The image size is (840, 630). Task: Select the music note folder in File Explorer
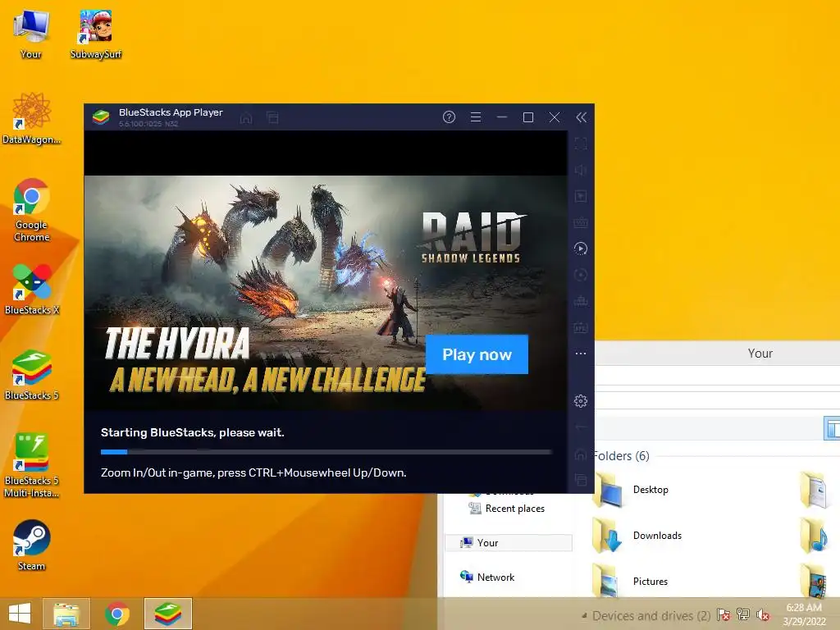pyautogui.click(x=815, y=536)
